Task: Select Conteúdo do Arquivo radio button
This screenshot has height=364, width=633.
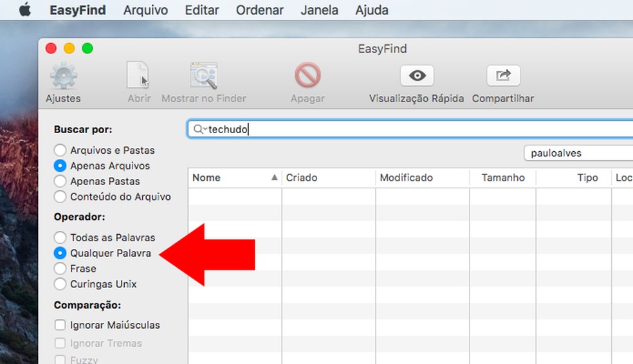Action: 60,197
